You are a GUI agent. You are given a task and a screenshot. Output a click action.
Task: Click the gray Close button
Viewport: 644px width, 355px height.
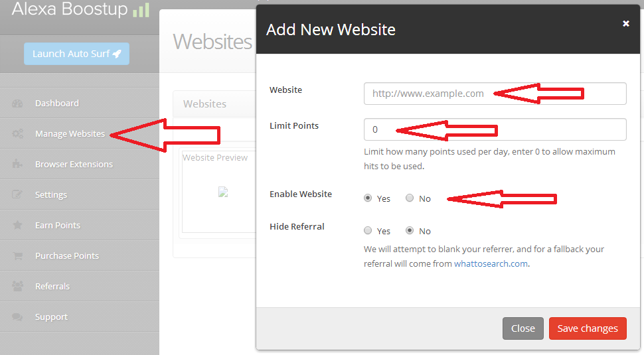(x=523, y=328)
